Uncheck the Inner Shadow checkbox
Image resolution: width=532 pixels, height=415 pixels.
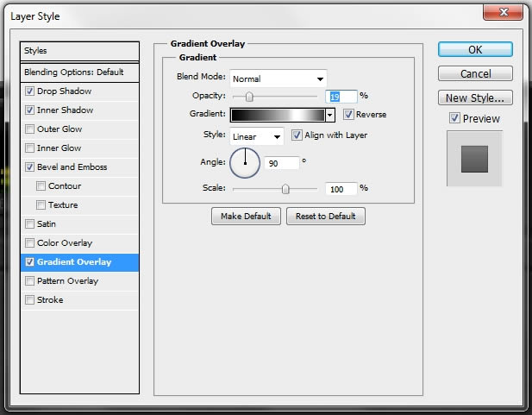pyautogui.click(x=29, y=110)
